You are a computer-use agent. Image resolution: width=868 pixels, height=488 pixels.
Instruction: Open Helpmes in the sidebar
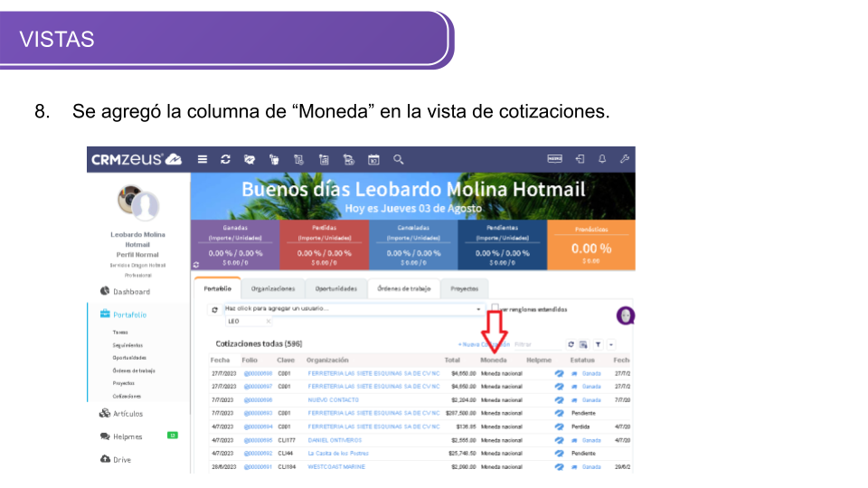pos(127,436)
